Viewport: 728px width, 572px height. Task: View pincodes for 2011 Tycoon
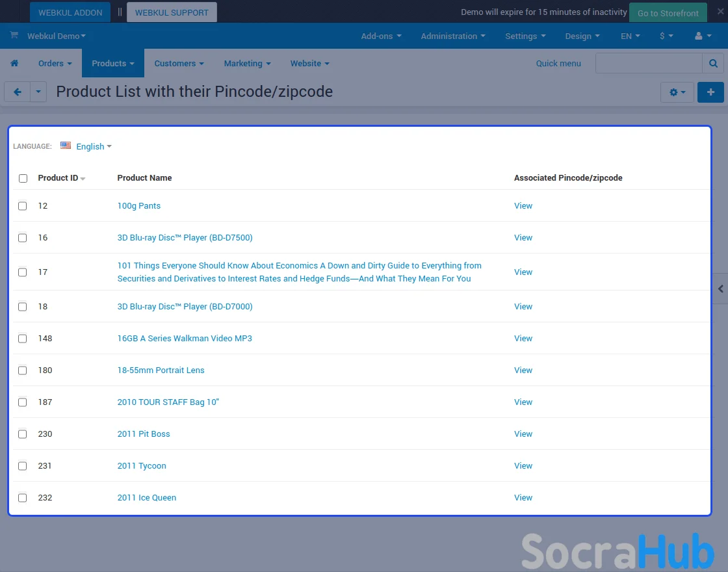[523, 465]
